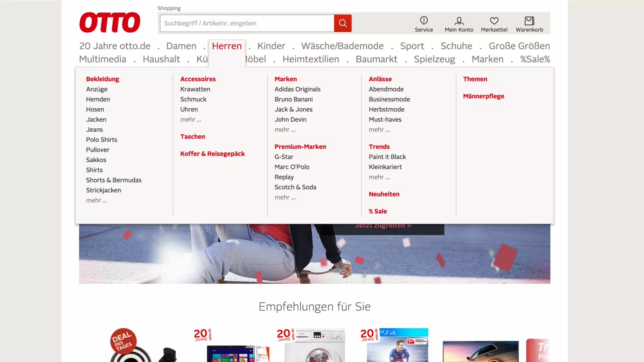Expand 'mehr ...' under Accessoires
The image size is (644, 362).
191,119
